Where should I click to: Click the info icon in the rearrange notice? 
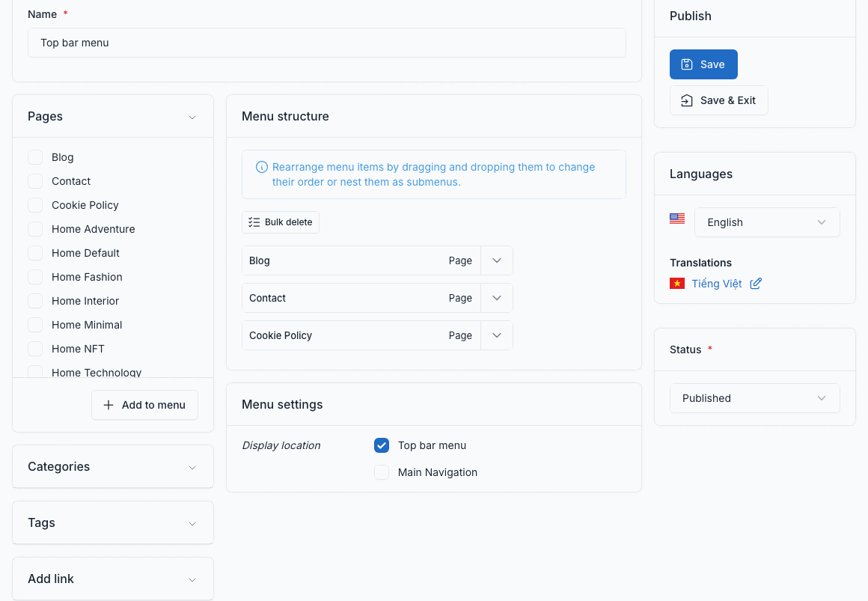[x=262, y=168]
